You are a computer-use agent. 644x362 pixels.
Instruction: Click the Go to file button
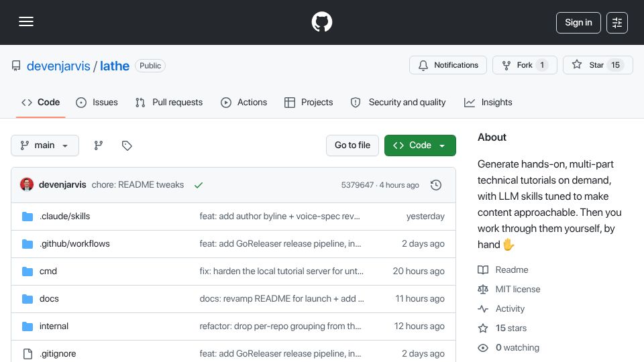click(x=352, y=145)
